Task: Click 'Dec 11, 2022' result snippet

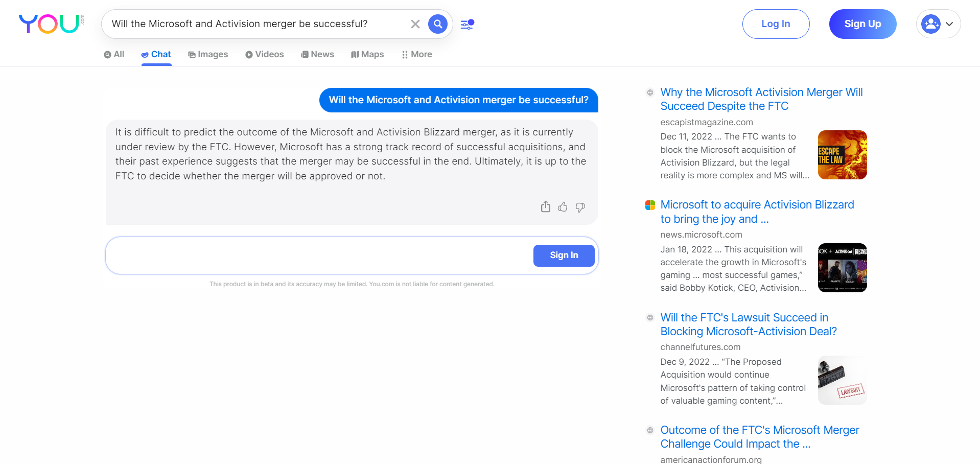Action: 735,156
